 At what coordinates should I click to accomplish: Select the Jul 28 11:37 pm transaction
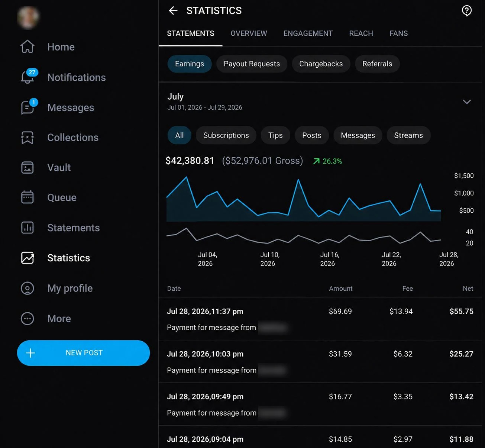320,319
